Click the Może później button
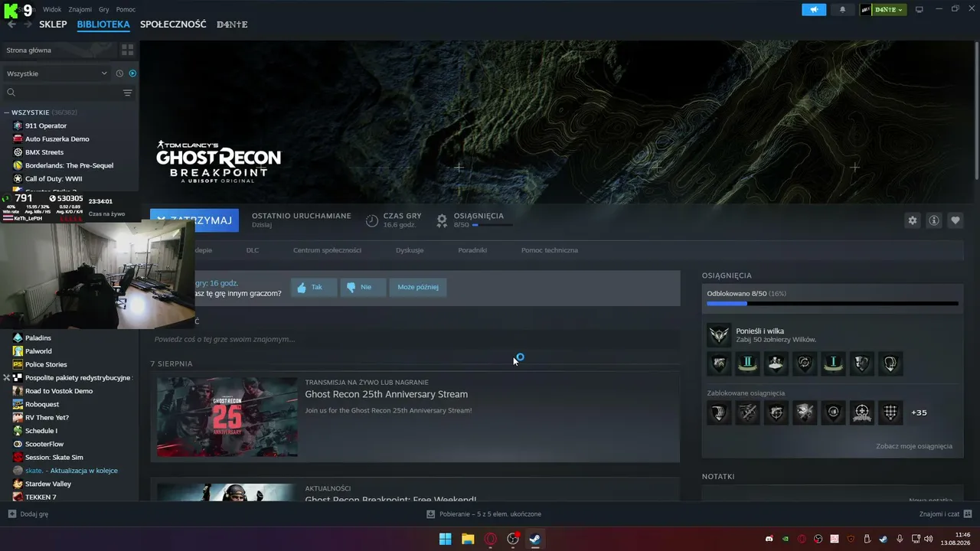 tap(417, 287)
